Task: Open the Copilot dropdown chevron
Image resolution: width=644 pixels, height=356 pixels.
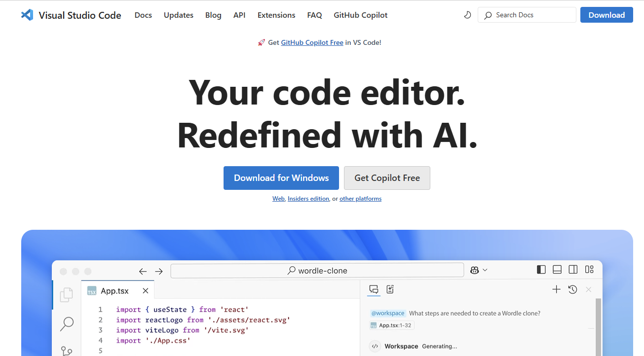Action: 485,270
